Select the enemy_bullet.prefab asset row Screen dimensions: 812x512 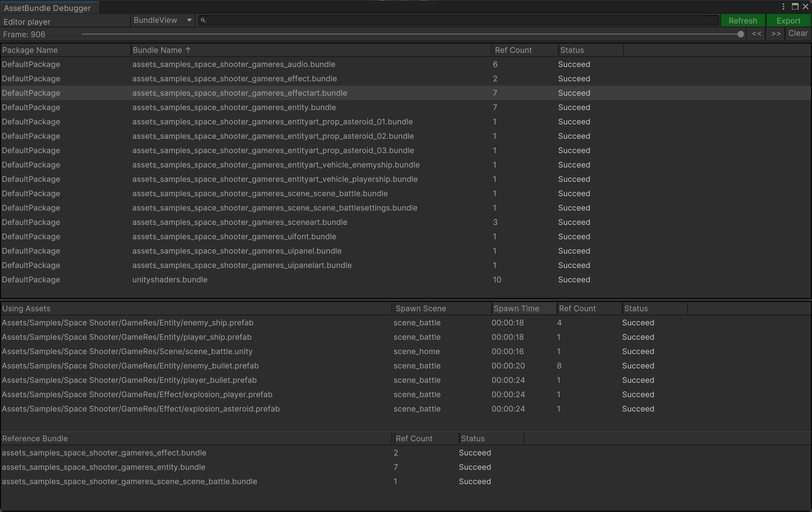pyautogui.click(x=406, y=366)
